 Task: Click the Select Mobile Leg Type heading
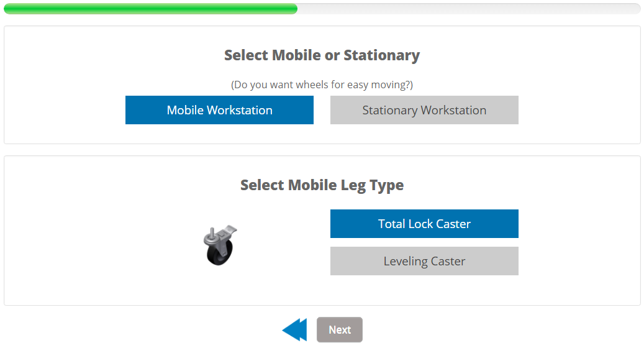pyautogui.click(x=322, y=185)
